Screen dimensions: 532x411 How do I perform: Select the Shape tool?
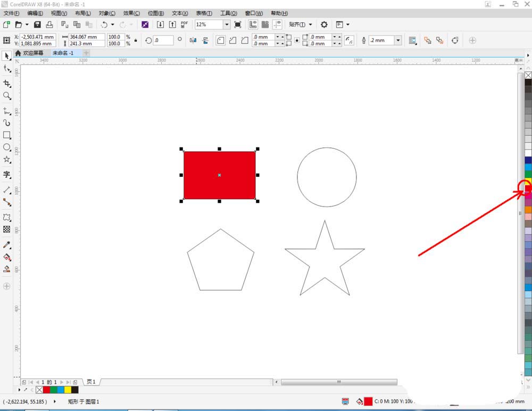coord(7,68)
